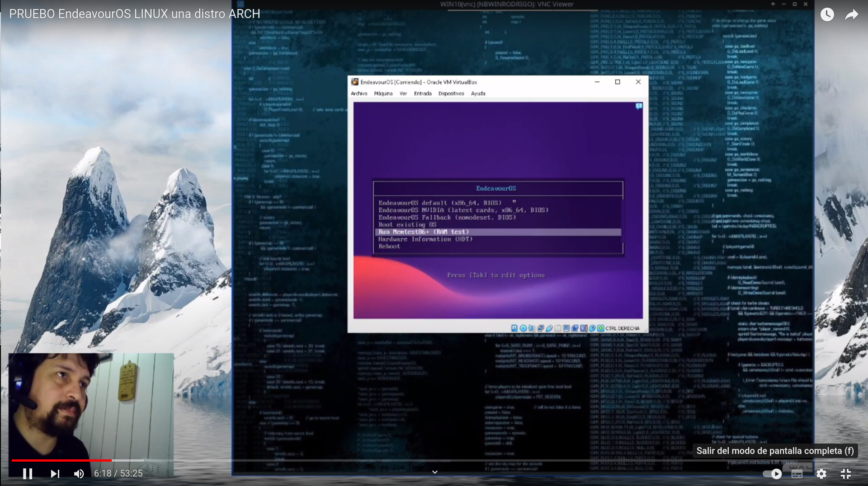This screenshot has height=486, width=868.
Task: Toggle the autoplay switch
Action: tap(772, 473)
